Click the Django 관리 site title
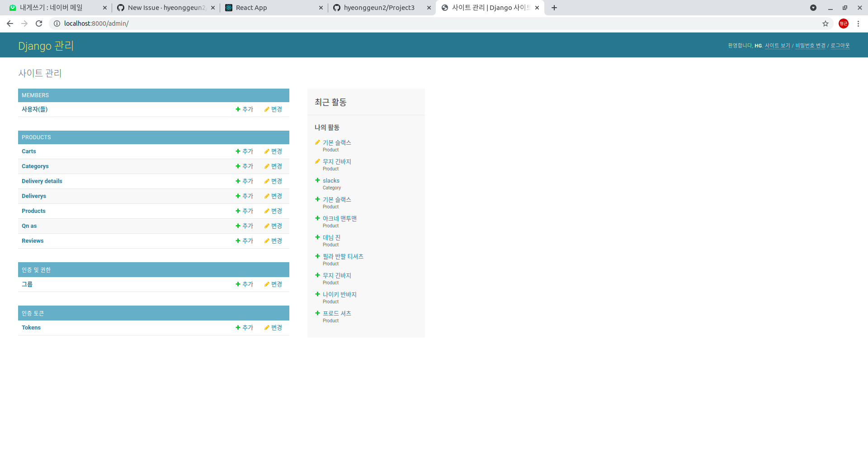The image size is (868, 471). point(46,46)
